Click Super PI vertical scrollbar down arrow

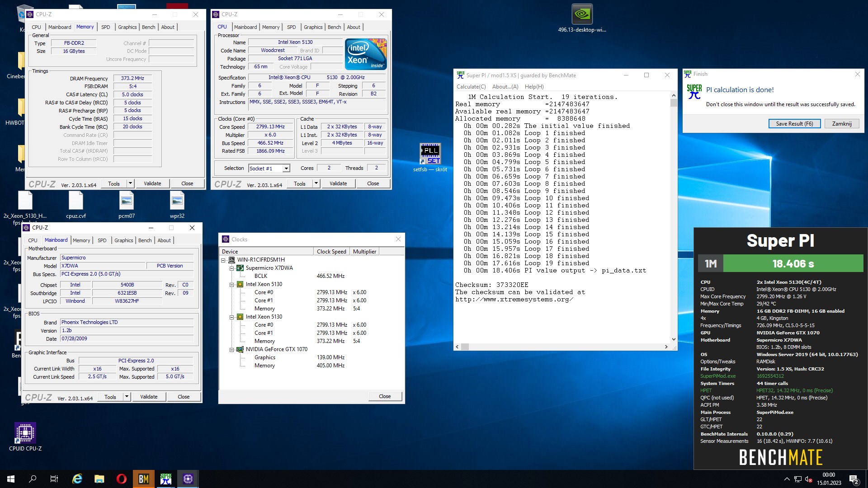click(x=674, y=339)
